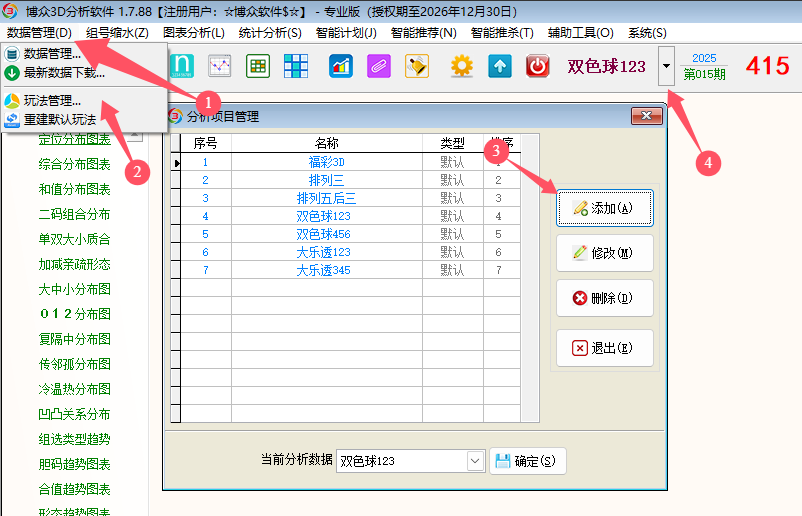
Task: Open the 图表分析(L) menu
Action: point(193,33)
